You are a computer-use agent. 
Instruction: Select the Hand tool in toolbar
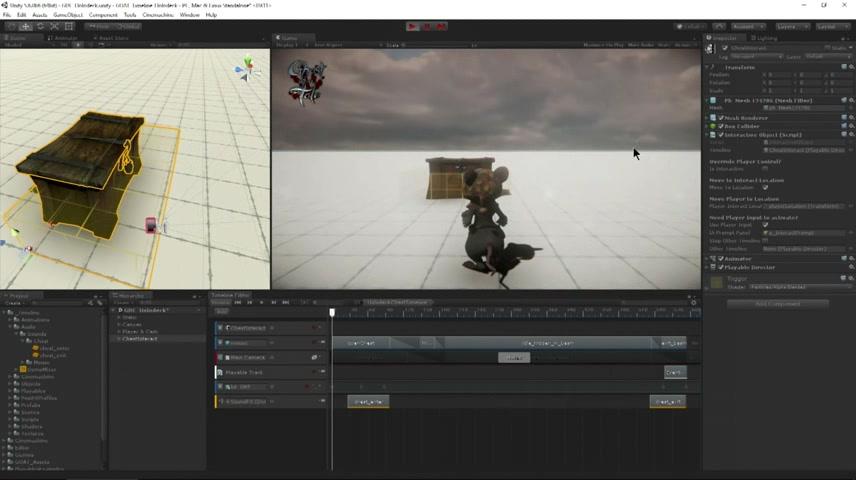[x=11, y=26]
